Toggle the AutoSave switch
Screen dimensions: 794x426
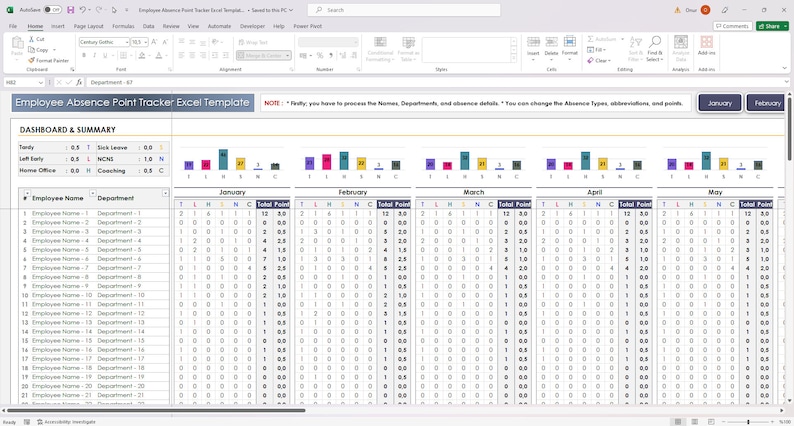pos(52,10)
